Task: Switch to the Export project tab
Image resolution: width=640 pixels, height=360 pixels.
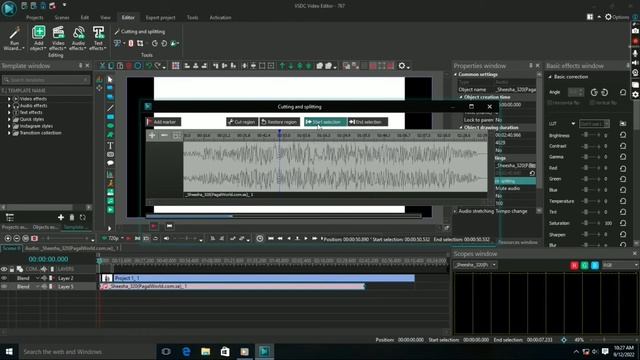Action: point(160,18)
